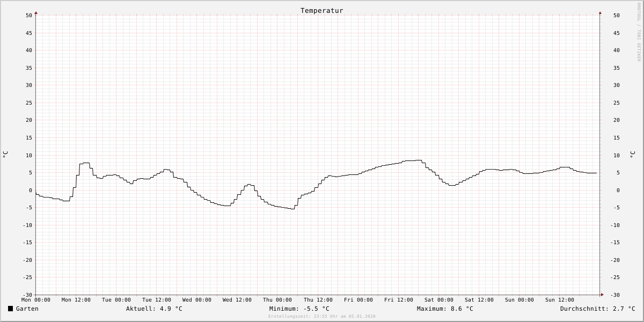Click the "Tue 00:00" time axis label

pyautogui.click(x=116, y=300)
